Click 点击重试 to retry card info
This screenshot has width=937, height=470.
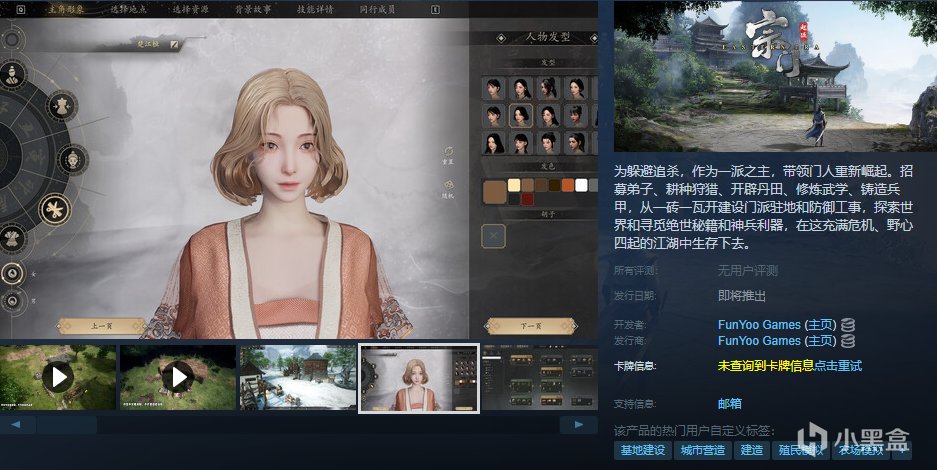(838, 365)
